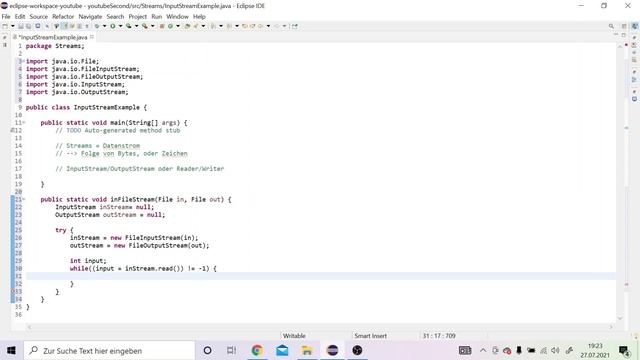The image size is (640, 360).
Task: Click the Writable status bar field
Action: click(294, 336)
